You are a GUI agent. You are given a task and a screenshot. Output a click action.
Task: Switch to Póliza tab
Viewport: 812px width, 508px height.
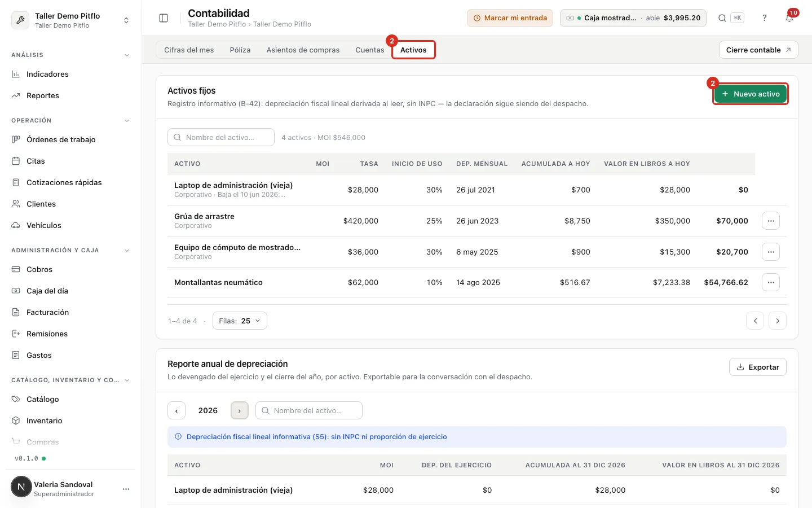240,50
